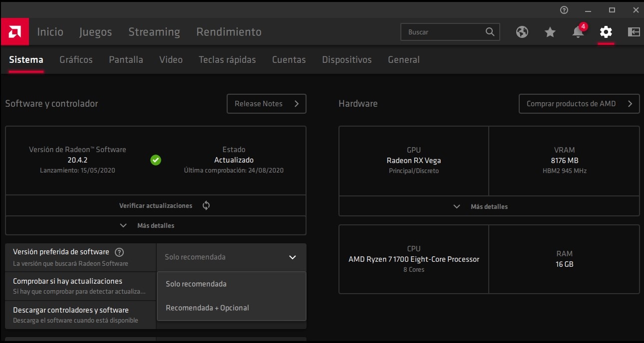This screenshot has width=644, height=343.
Task: Open the help question mark in title bar
Action: pos(564,10)
